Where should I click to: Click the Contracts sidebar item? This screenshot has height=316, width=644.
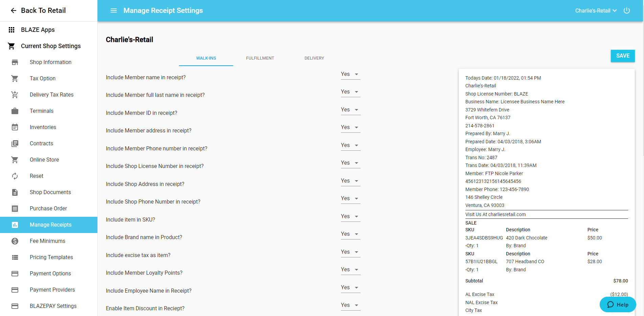click(x=41, y=143)
